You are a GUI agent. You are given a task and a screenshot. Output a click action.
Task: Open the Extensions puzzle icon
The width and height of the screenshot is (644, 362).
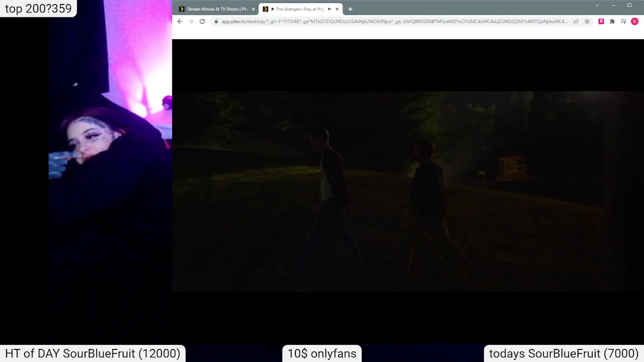tap(612, 21)
